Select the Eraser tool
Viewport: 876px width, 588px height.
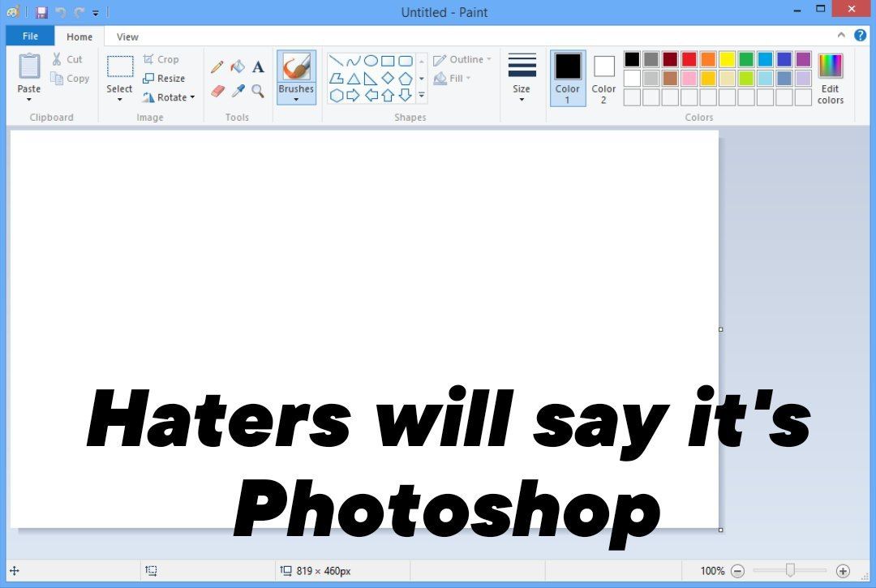click(217, 91)
